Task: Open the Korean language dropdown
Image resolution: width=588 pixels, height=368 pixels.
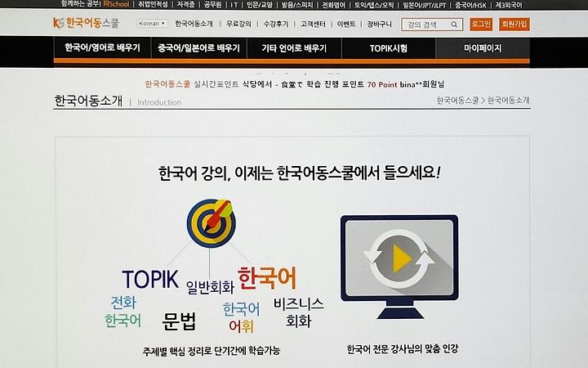Action: click(x=152, y=23)
